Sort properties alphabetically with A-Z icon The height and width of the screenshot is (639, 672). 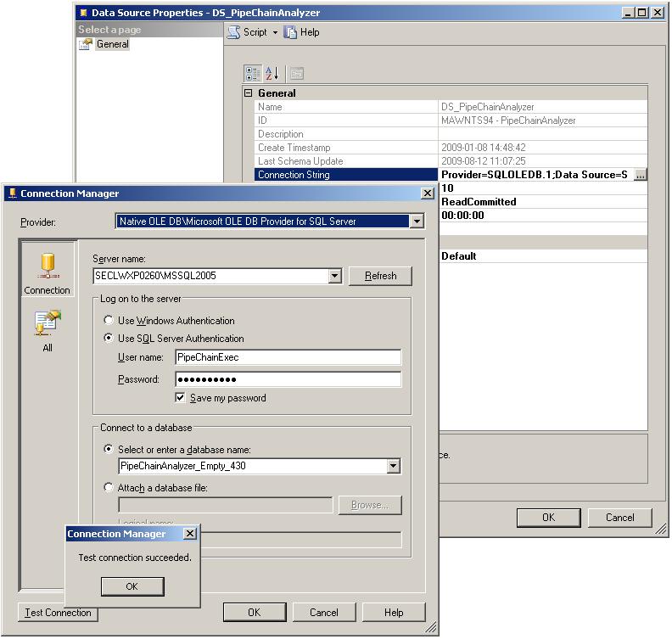click(272, 74)
